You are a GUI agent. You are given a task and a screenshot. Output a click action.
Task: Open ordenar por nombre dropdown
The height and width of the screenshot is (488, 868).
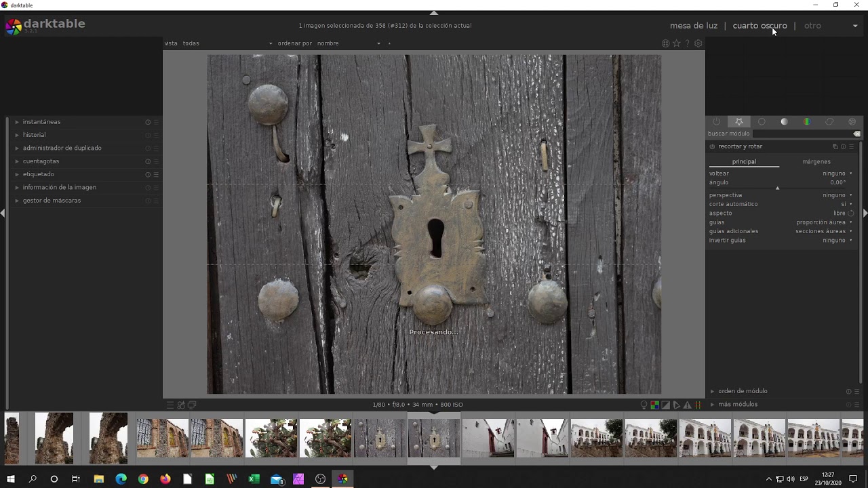tap(349, 43)
